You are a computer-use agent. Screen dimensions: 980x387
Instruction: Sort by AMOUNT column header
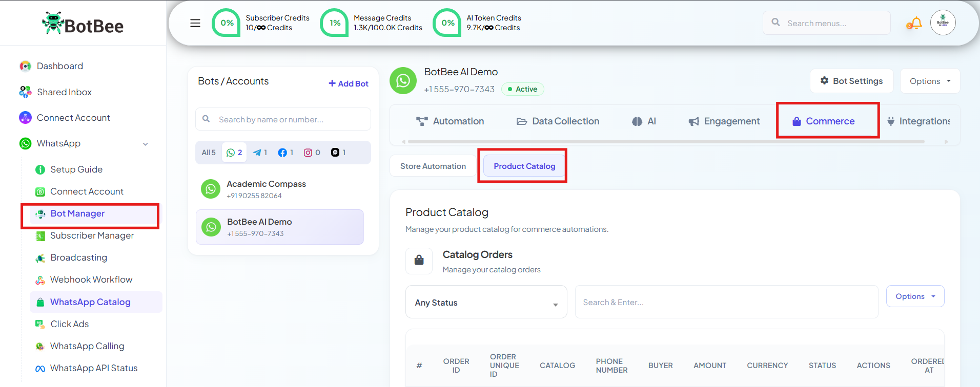(x=710, y=365)
